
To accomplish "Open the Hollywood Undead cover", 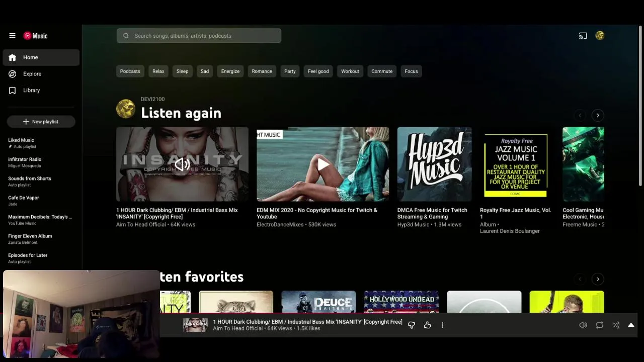I will pyautogui.click(x=401, y=302).
